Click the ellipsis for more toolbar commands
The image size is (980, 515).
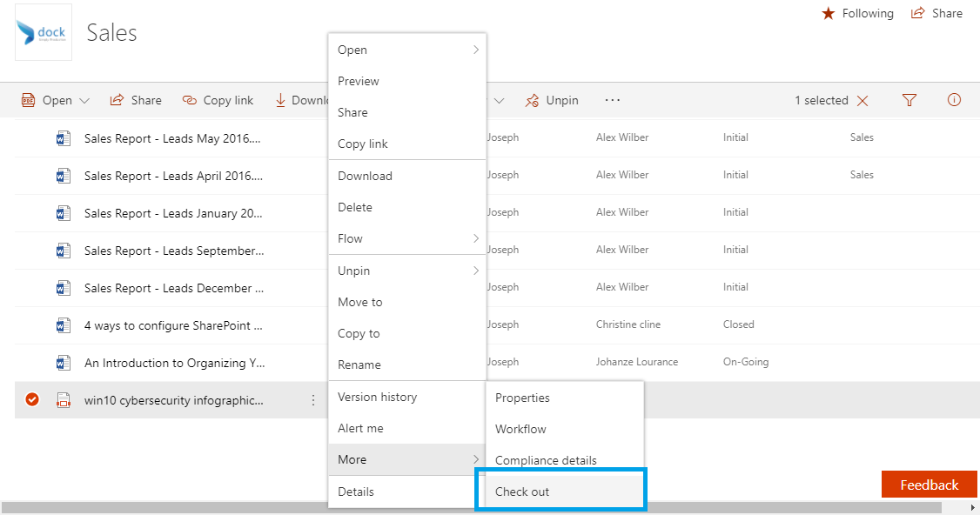tap(612, 100)
